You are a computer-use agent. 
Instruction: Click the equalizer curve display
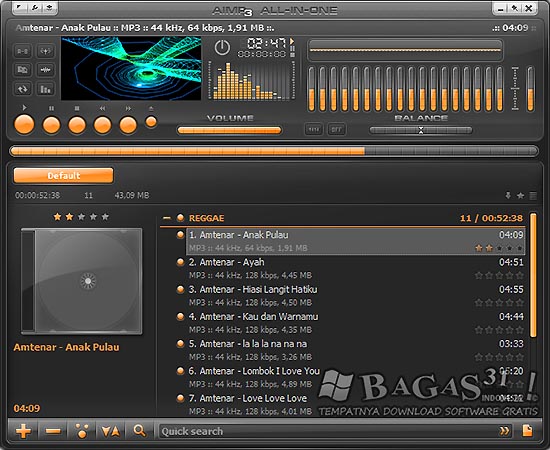click(x=405, y=50)
